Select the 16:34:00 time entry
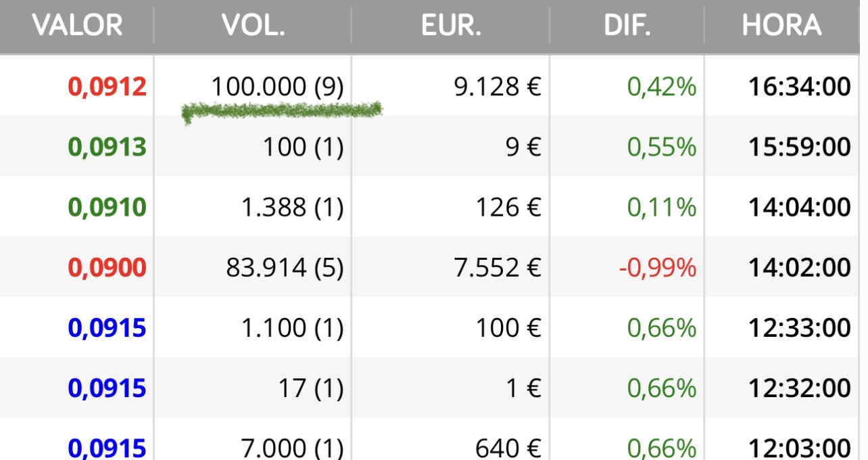The width and height of the screenshot is (868, 460). [800, 87]
